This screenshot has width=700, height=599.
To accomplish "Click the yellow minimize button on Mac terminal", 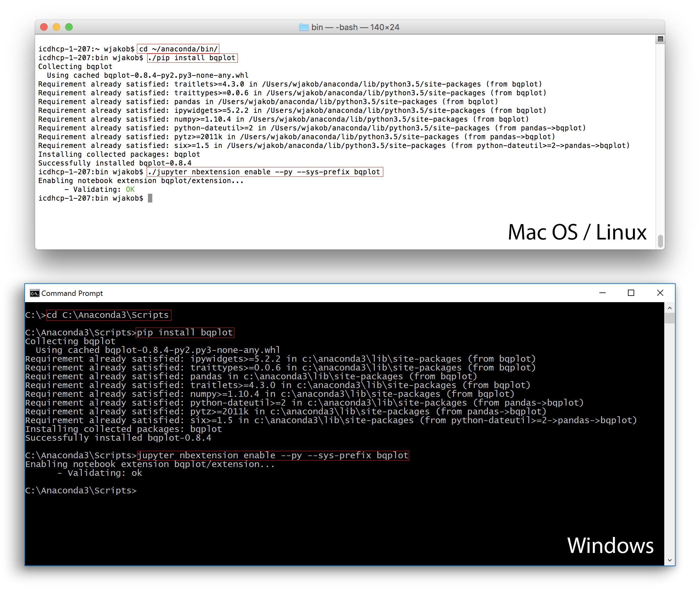I will click(56, 27).
